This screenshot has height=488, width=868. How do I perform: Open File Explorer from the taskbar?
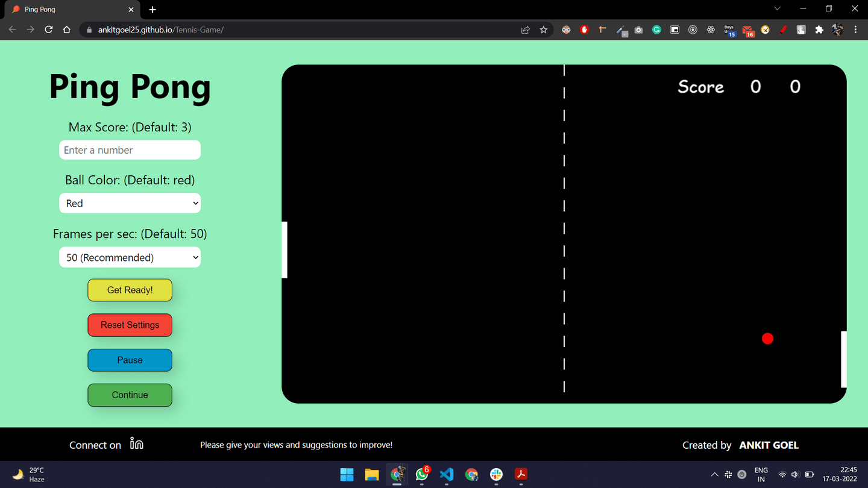(x=372, y=475)
